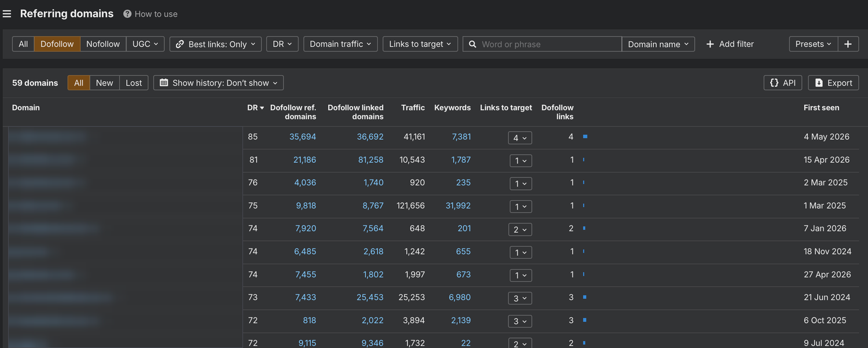Open the UGC dropdown
This screenshot has width=868, height=348.
pyautogui.click(x=145, y=44)
